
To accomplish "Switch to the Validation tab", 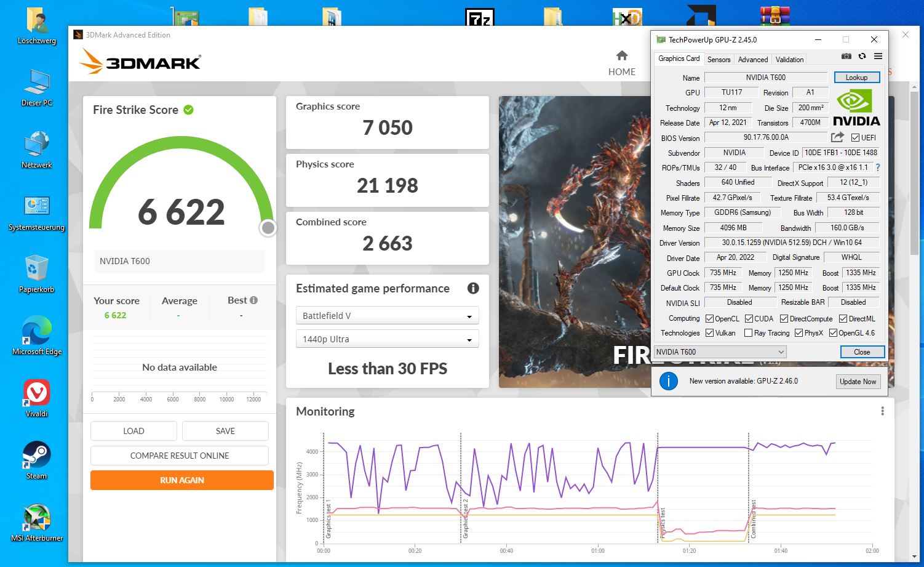I will [789, 60].
